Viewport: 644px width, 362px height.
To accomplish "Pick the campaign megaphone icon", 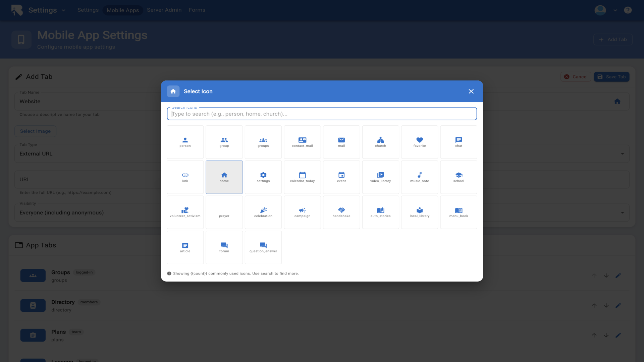I will pyautogui.click(x=302, y=212).
